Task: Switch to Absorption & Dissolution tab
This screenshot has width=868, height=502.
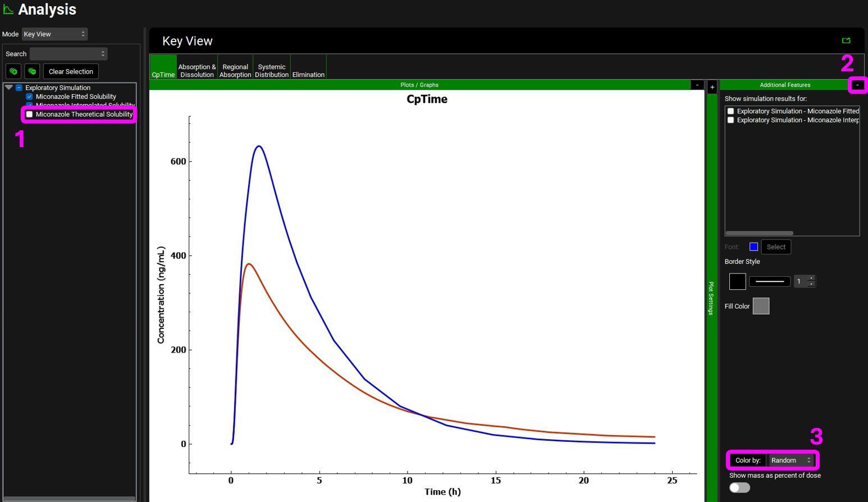Action: click(197, 71)
